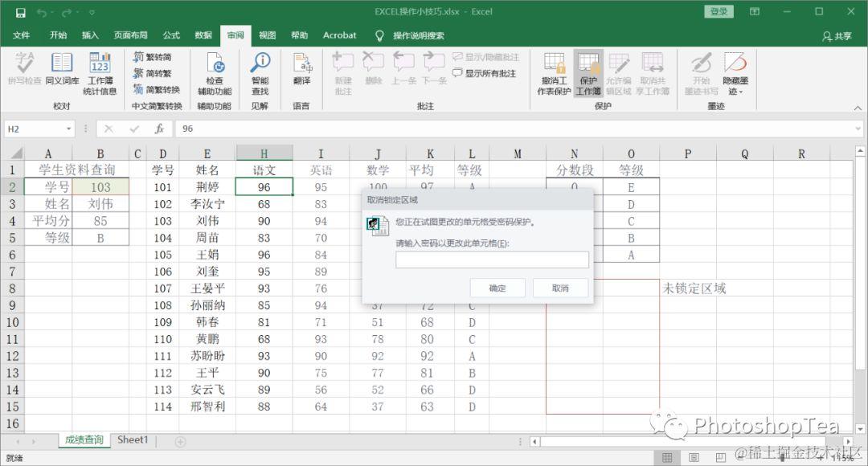This screenshot has width=868, height=466.
Task: Switch to Normal view in status bar
Action: 668,458
